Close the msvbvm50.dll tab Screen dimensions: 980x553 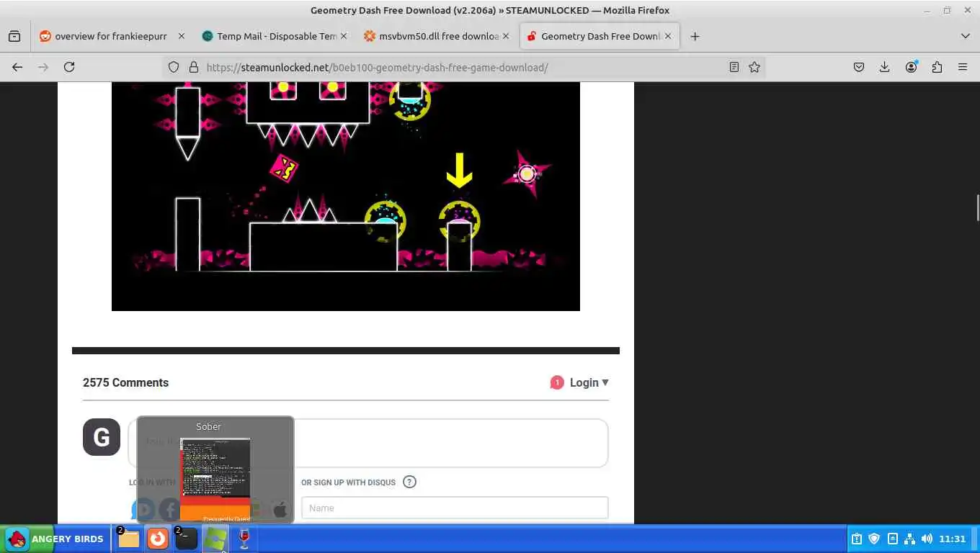point(506,36)
